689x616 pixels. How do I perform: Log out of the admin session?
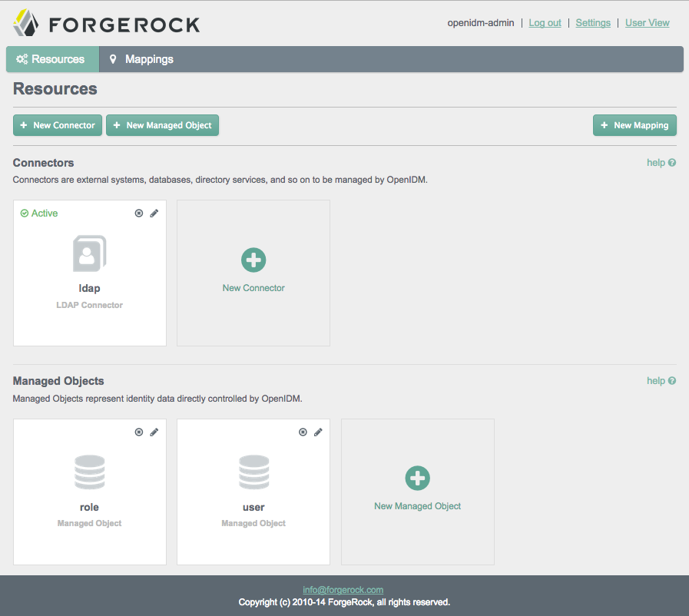(545, 23)
